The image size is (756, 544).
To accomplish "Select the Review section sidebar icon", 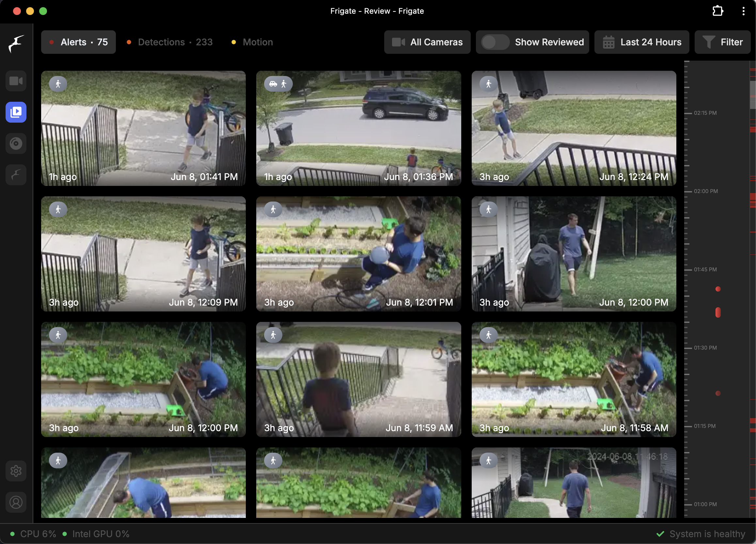I will 16,112.
